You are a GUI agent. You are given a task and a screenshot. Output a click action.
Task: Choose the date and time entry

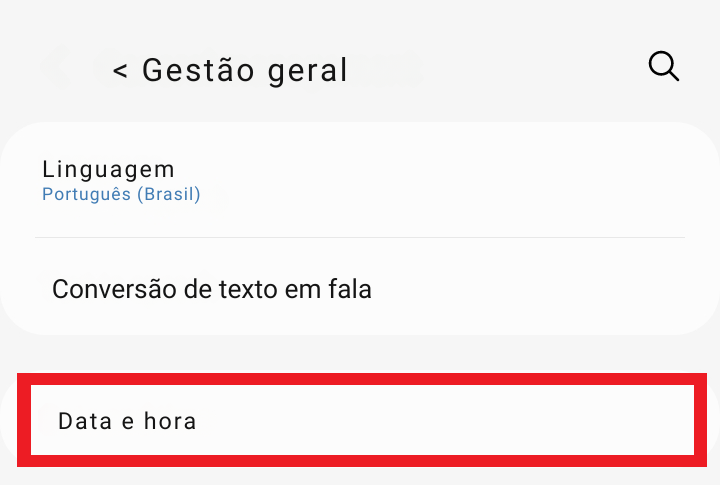[x=362, y=420]
